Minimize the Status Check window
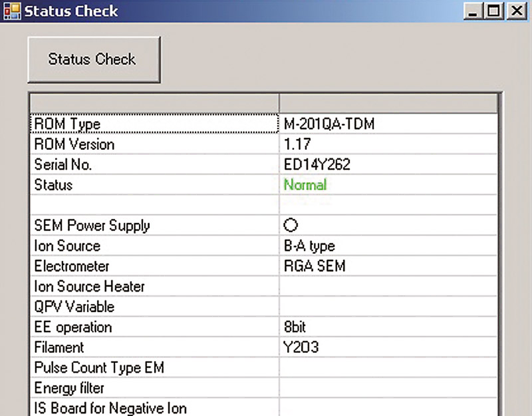This screenshot has height=416, width=532. coord(473,11)
